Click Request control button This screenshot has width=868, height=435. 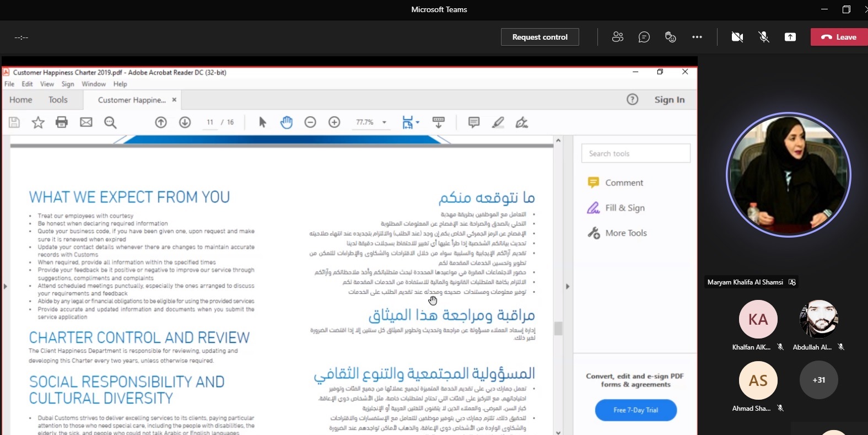(x=540, y=37)
